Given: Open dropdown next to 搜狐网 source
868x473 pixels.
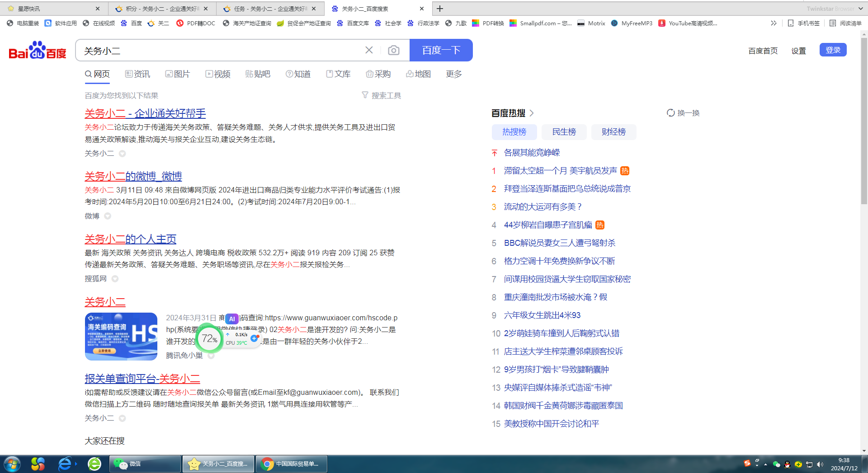Looking at the screenshot, I should coord(115,279).
